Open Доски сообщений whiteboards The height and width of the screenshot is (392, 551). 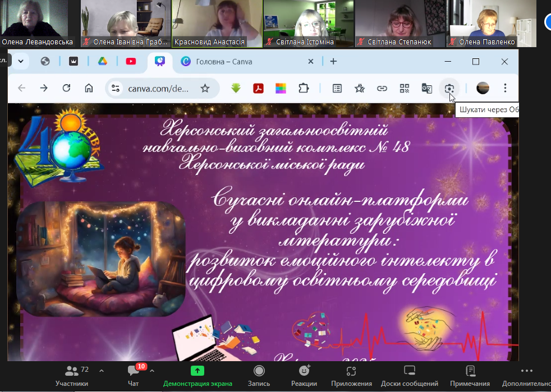(409, 375)
